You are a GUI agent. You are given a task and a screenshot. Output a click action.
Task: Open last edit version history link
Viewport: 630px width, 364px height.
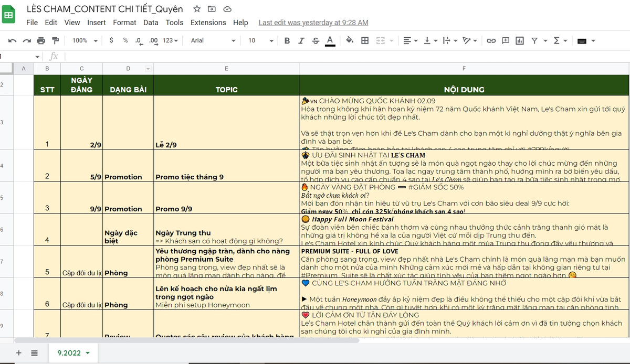(x=313, y=23)
